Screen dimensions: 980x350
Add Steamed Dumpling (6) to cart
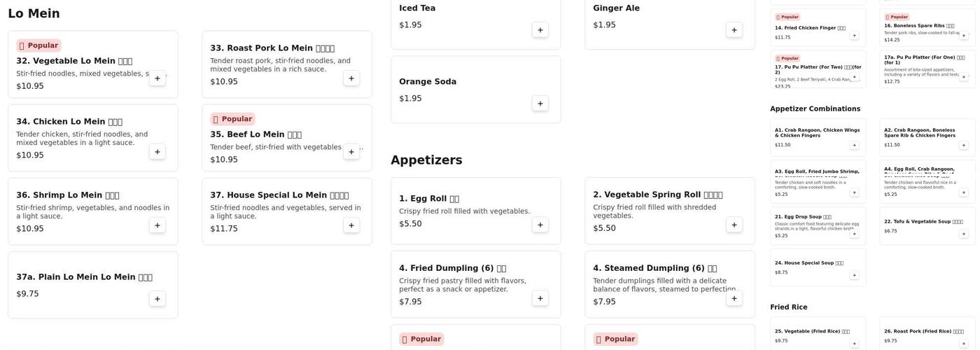click(x=734, y=298)
